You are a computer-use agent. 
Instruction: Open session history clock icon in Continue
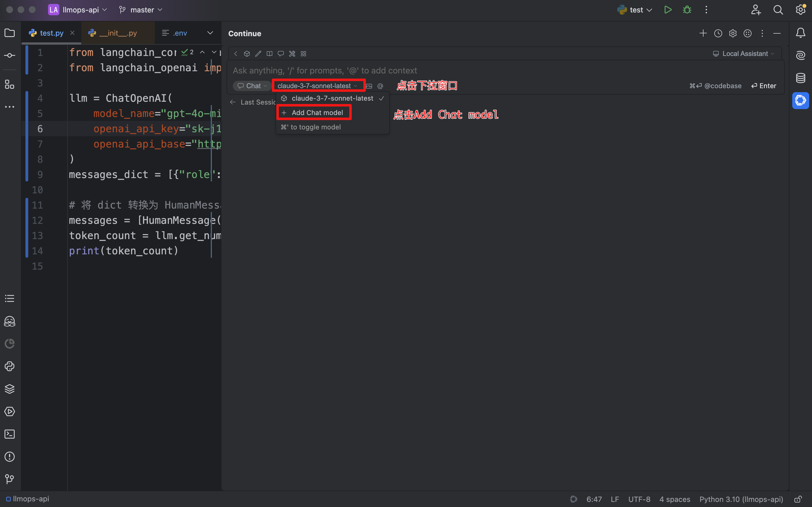tap(718, 34)
